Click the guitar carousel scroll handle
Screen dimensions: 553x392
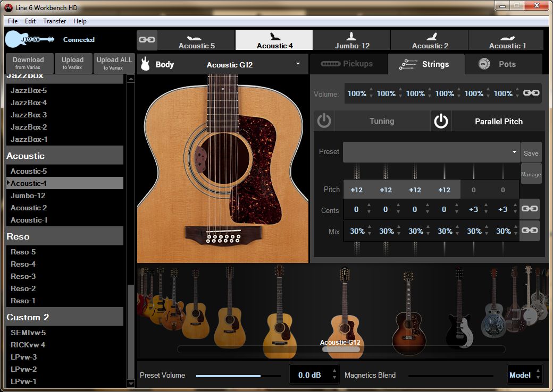[341, 349]
